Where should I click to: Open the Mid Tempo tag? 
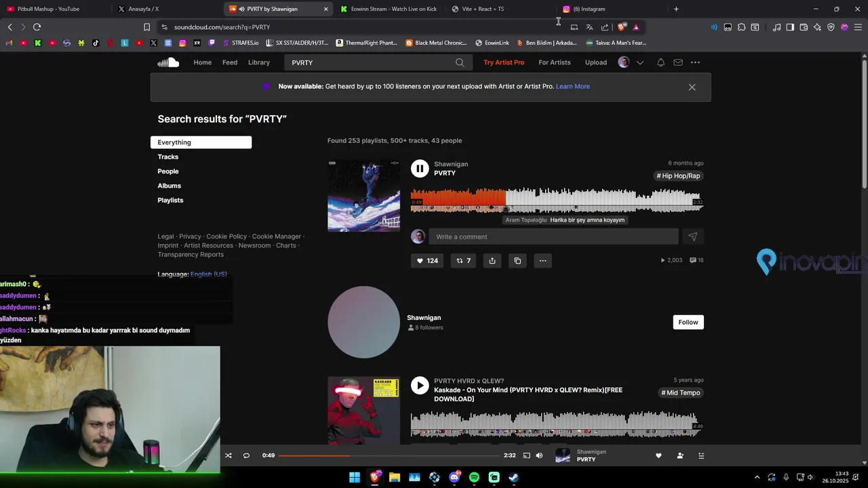(681, 392)
